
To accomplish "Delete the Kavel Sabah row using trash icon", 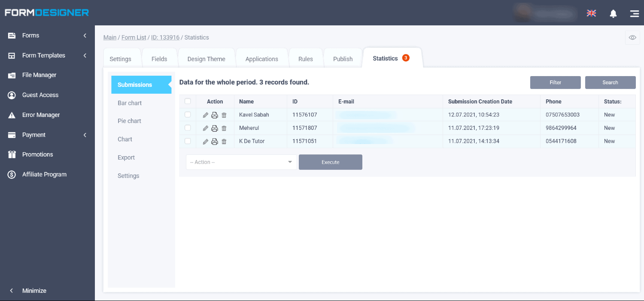I will click(224, 115).
